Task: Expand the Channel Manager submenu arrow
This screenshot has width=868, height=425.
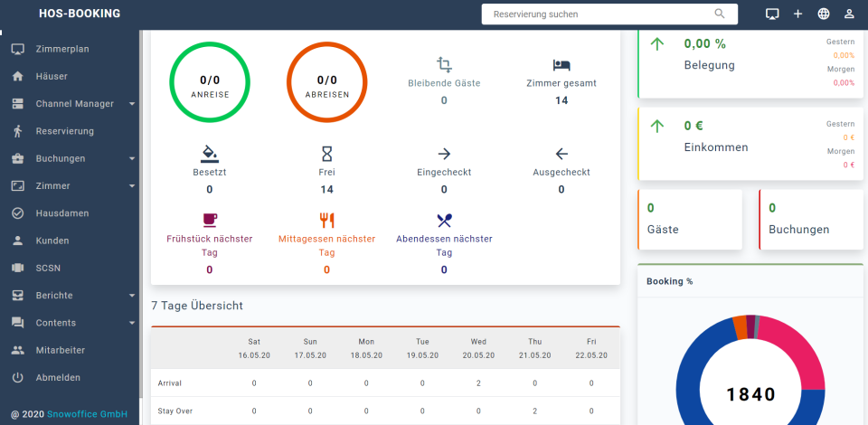Action: pyautogui.click(x=132, y=103)
